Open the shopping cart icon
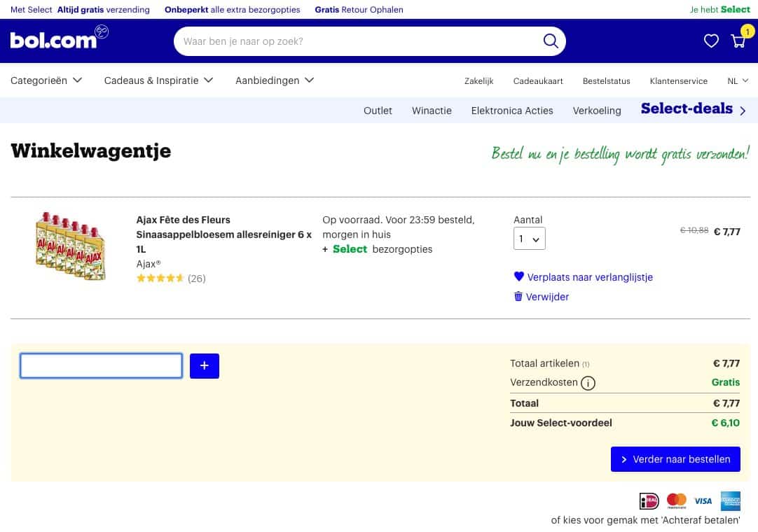This screenshot has height=532, width=758. 738,41
